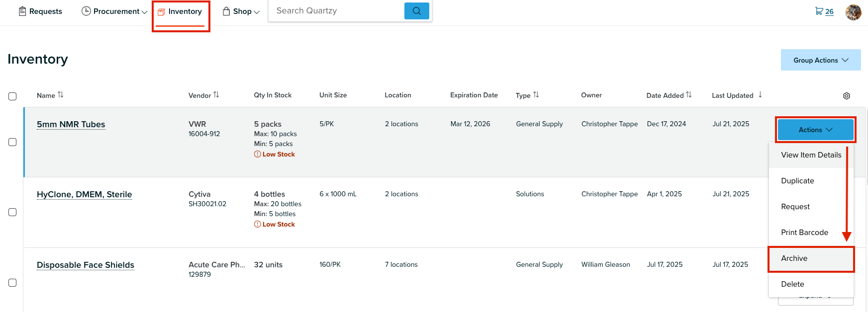Tick the select-all checkbox in header

click(12, 96)
